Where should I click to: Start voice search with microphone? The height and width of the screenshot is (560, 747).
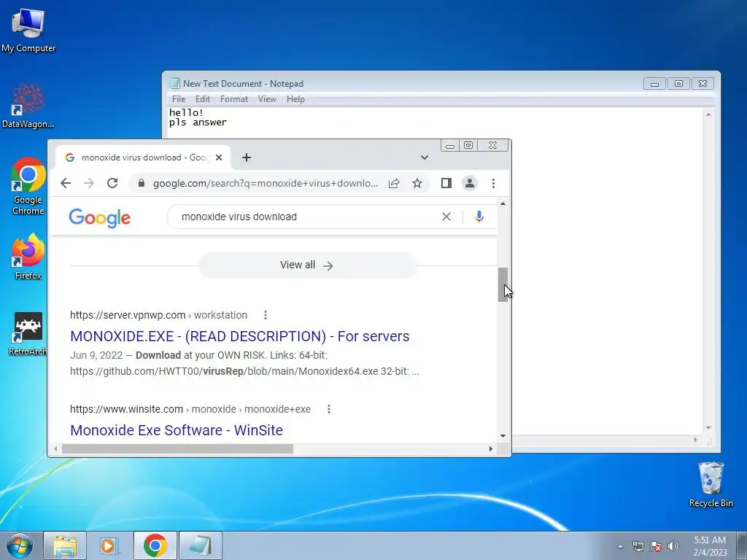(x=479, y=217)
